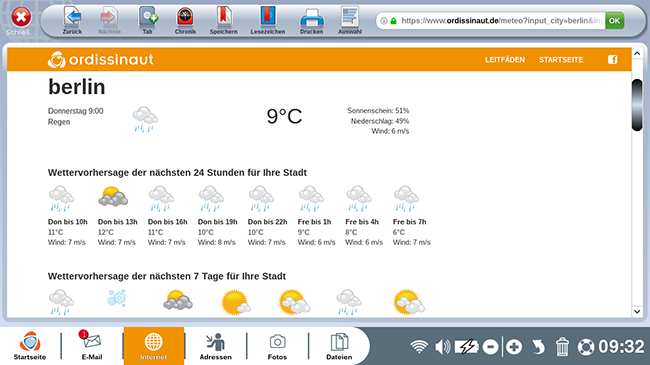Click the undo curved arrow icon
This screenshot has height=365, width=650.
click(538, 347)
